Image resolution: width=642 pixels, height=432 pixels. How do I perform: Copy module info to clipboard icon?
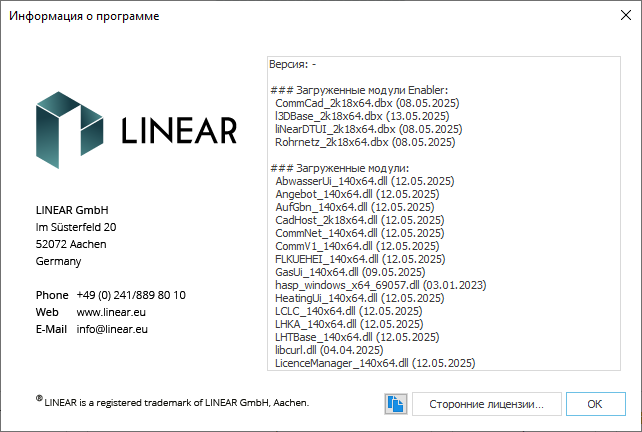click(x=396, y=404)
